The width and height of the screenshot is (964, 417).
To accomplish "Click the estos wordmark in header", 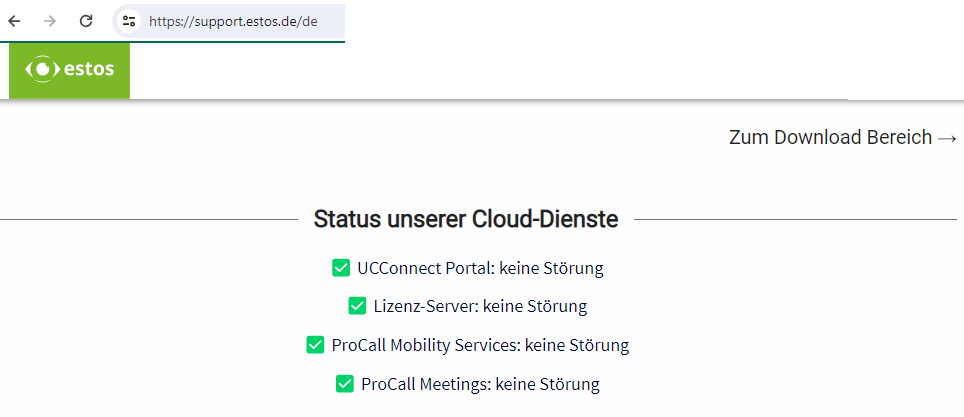I will click(88, 70).
